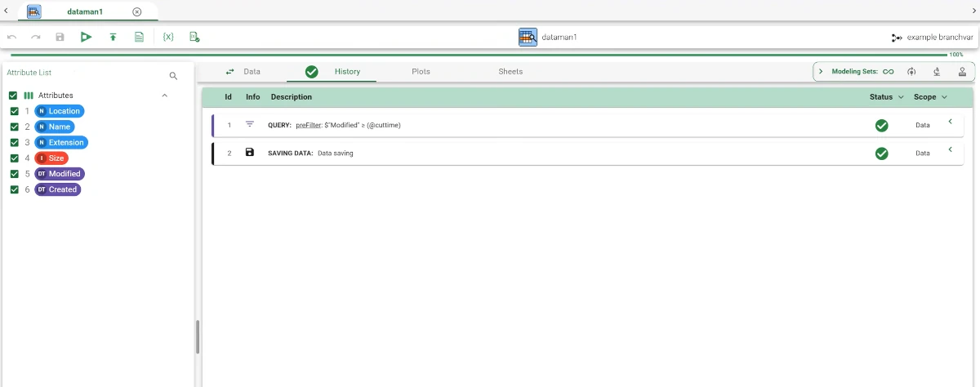
Task: Click the microscope-like Modeling Sets icon
Action: tap(937, 72)
